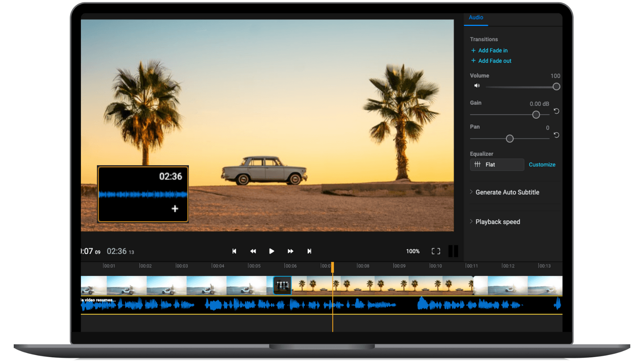
Task: Customize the Equalizer settings
Action: 542,165
